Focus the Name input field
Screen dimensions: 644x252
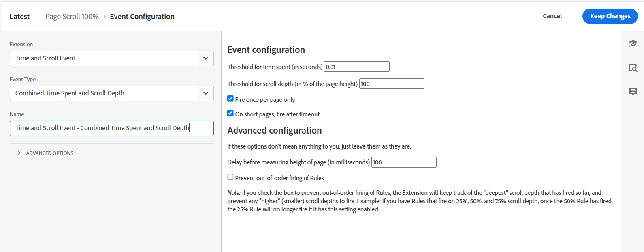(112, 128)
